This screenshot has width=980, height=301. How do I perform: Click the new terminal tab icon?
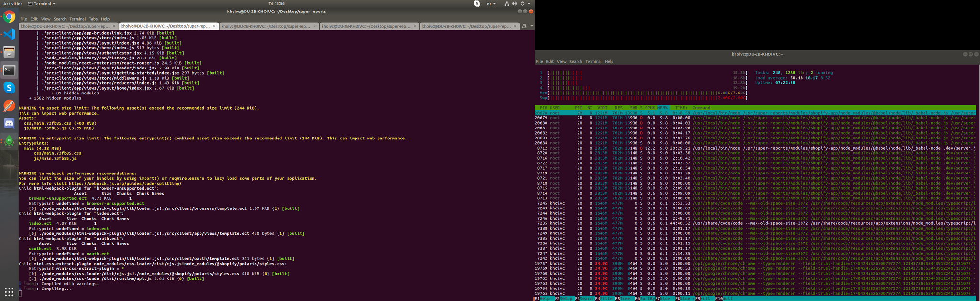[x=524, y=26]
